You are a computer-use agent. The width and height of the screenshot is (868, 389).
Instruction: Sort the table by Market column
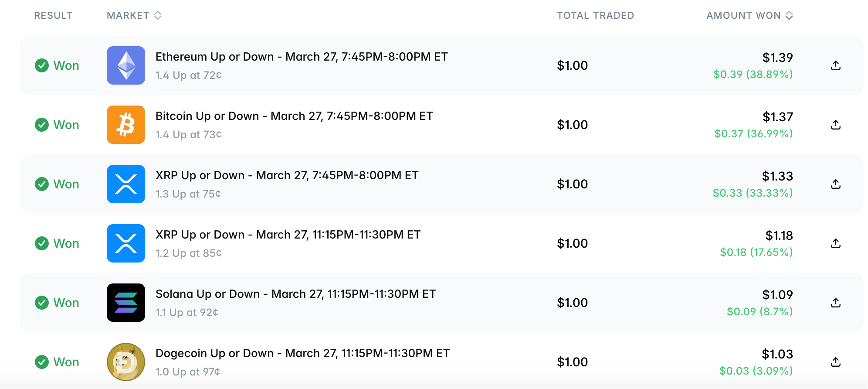134,16
